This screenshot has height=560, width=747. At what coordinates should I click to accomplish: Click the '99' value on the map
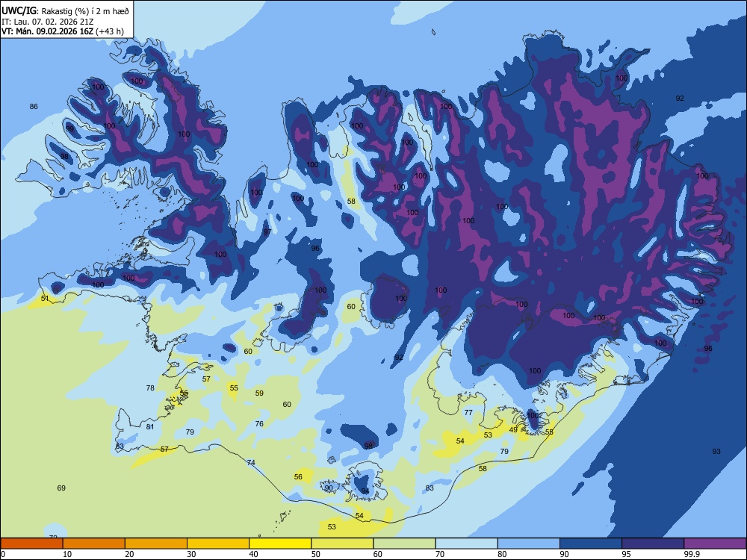point(70,128)
